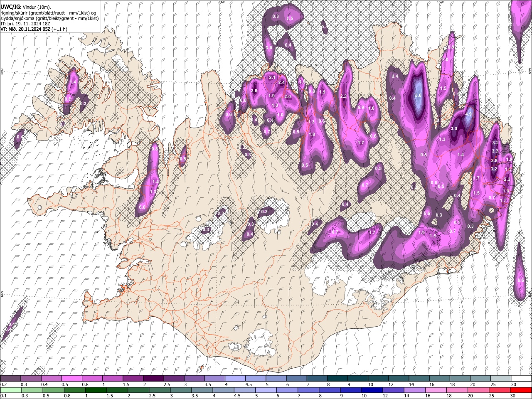Click the 2.1 value on the north coast
Viewport: 532px width, 399px height.
point(273,78)
